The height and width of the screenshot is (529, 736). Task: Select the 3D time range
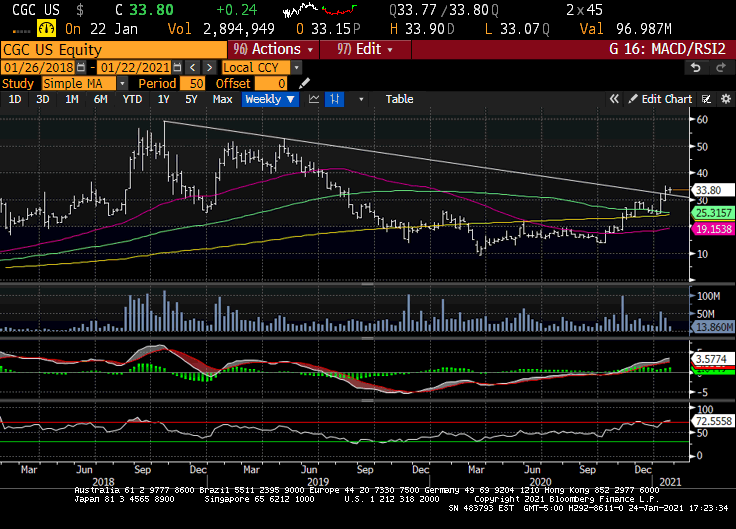pos(43,99)
